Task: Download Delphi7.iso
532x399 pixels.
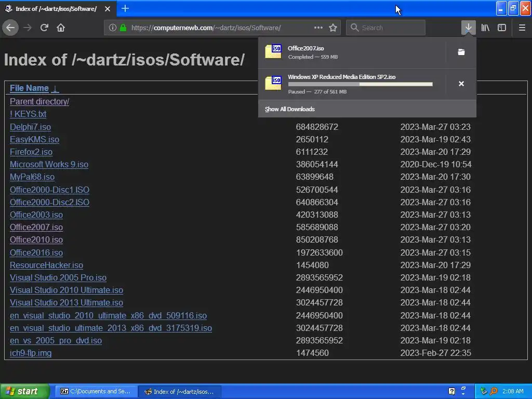Action: pyautogui.click(x=30, y=127)
